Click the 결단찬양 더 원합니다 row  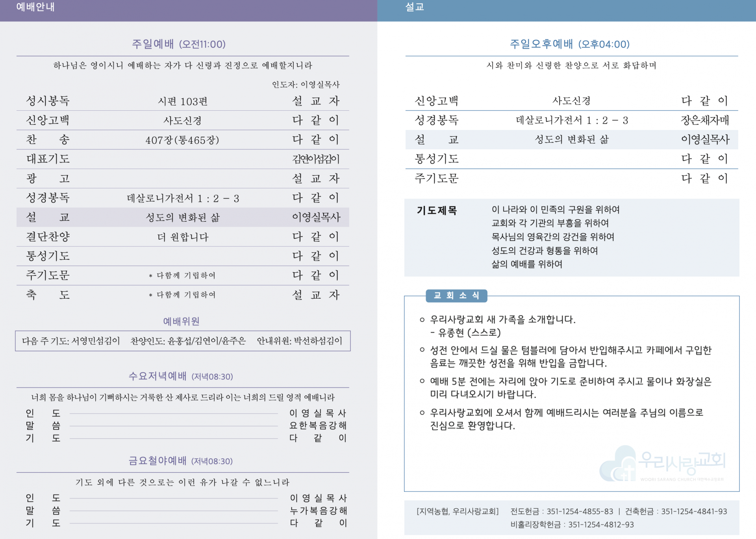pos(183,237)
